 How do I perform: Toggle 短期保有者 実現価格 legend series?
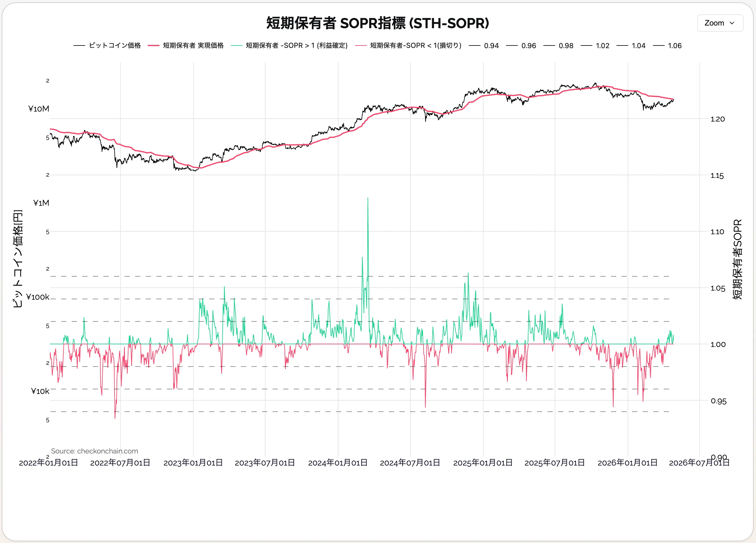pyautogui.click(x=193, y=45)
